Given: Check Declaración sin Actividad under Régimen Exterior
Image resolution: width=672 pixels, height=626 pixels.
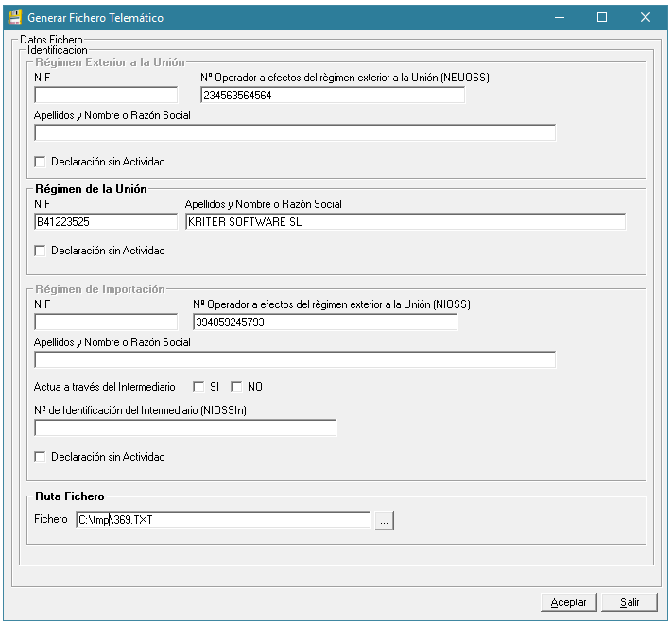Looking at the screenshot, I should click(40, 162).
